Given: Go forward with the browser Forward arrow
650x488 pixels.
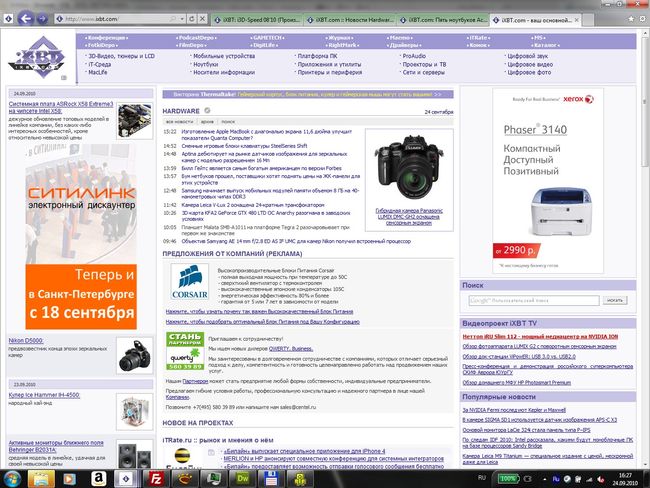Looking at the screenshot, I should [42, 19].
